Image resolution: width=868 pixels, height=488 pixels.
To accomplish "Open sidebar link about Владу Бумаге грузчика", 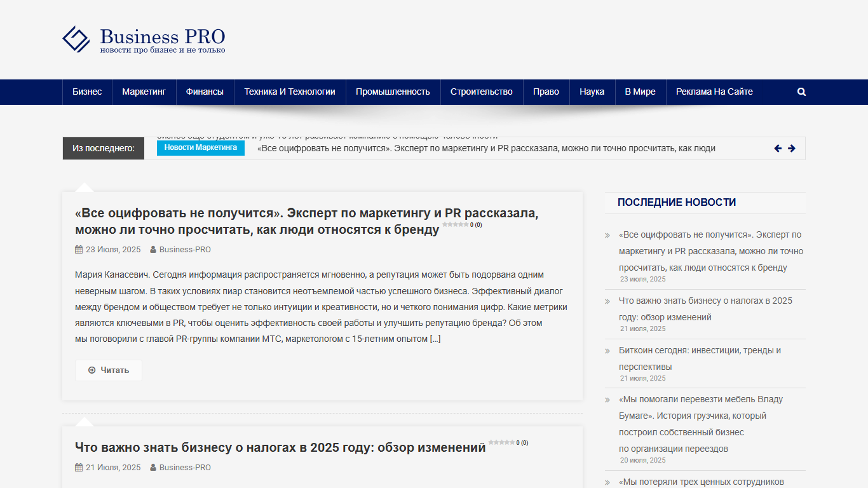I will pos(701,424).
